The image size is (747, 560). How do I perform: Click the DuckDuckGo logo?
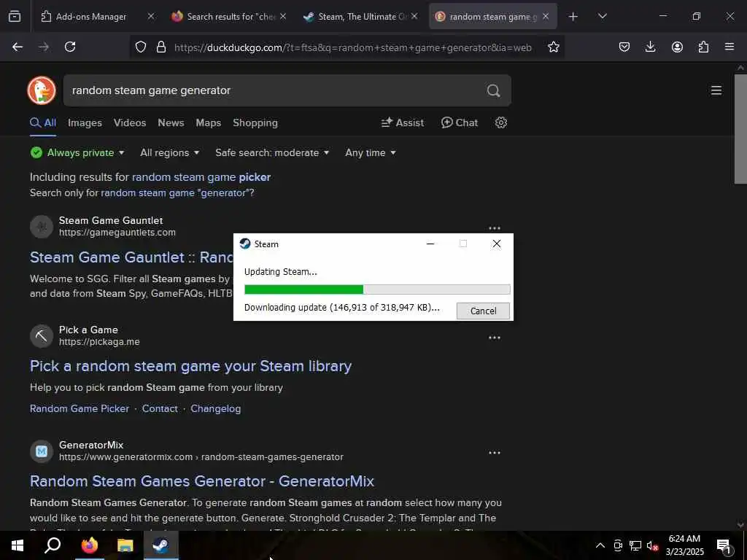(42, 90)
